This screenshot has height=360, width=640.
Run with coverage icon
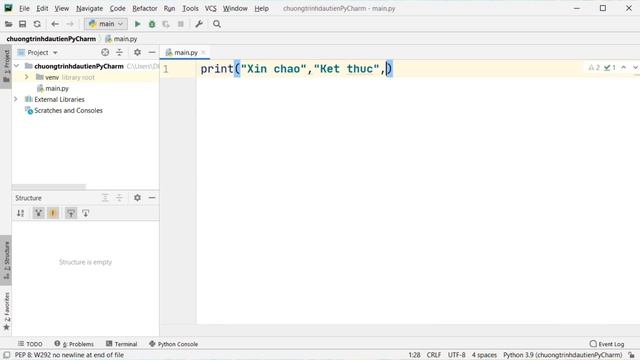[x=166, y=24]
